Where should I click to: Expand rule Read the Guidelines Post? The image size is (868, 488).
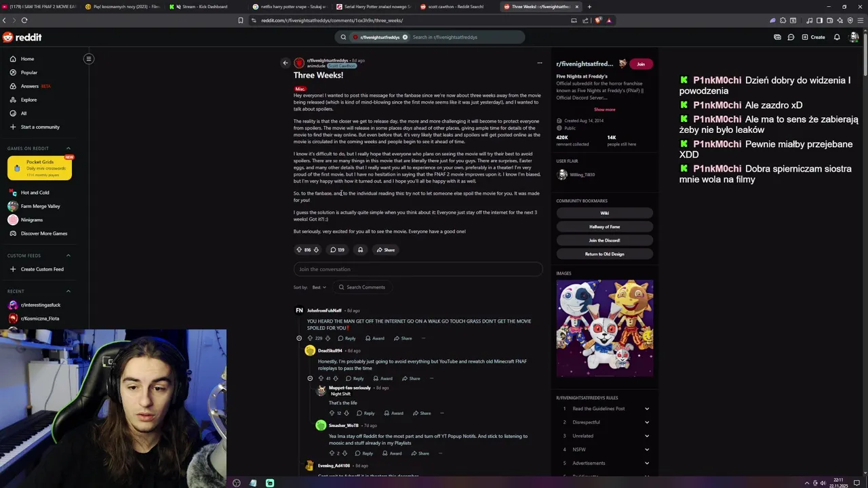[x=605, y=409]
